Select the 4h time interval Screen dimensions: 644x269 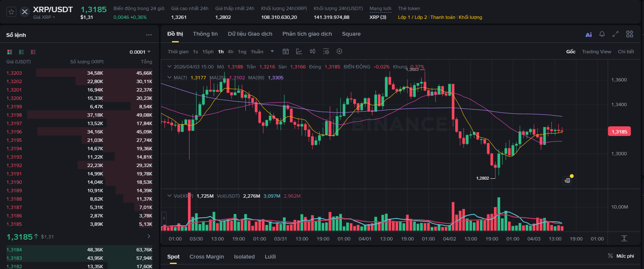click(x=231, y=52)
